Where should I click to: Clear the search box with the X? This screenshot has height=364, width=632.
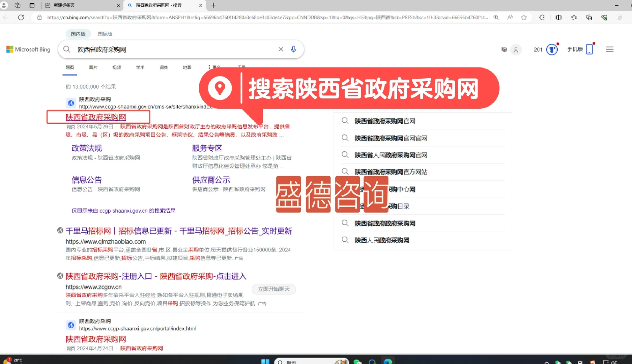point(281,49)
